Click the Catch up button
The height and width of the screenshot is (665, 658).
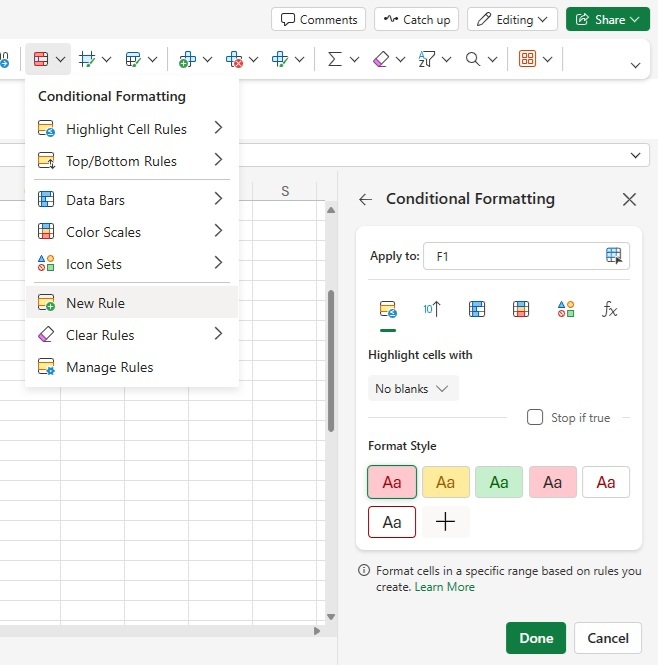pos(416,20)
